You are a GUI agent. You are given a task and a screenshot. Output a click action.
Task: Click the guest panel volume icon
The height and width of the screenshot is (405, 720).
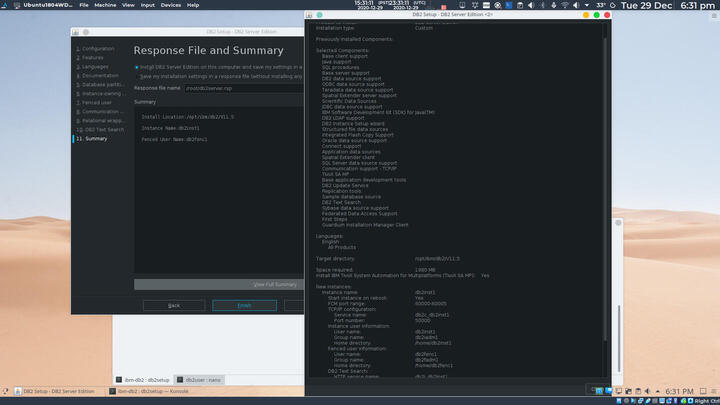(647, 391)
